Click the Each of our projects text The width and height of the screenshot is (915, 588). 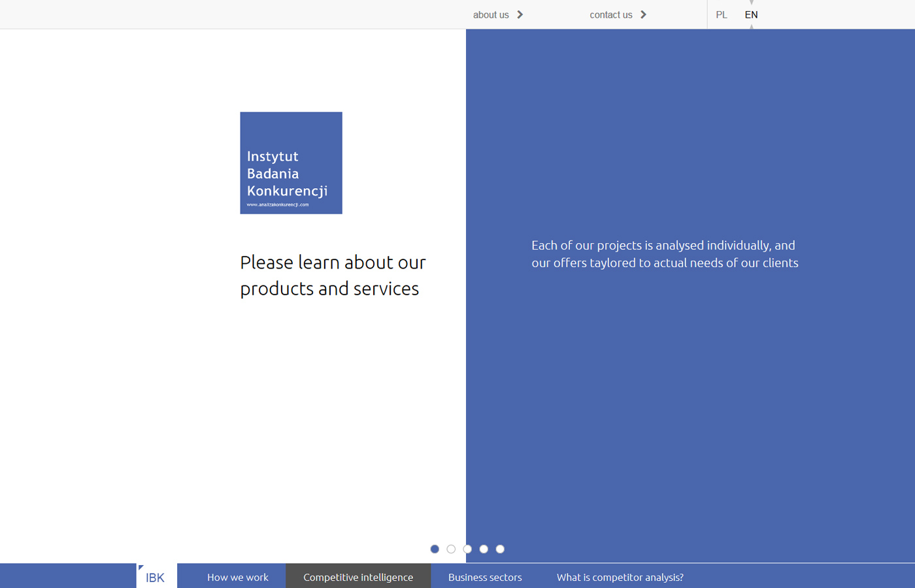click(665, 254)
